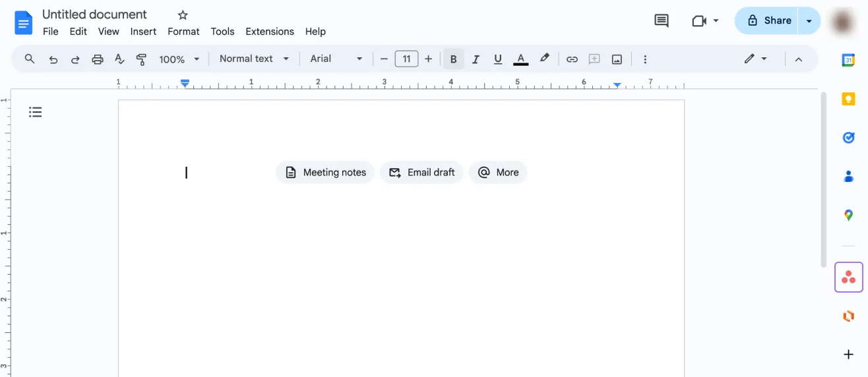Click the print icon in toolbar

click(98, 59)
